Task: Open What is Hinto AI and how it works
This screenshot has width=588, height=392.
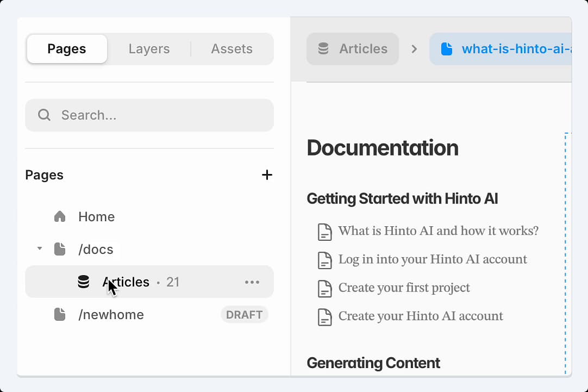Action: 439,231
